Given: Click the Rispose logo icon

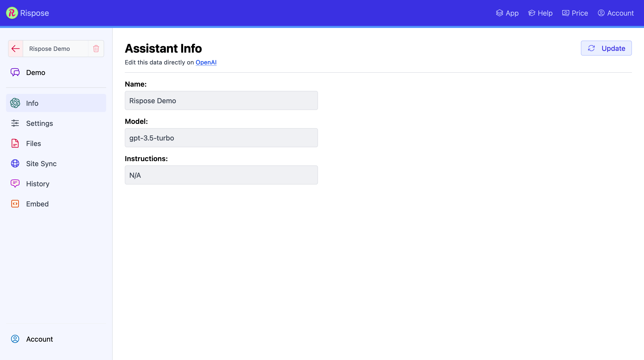Looking at the screenshot, I should tap(12, 13).
